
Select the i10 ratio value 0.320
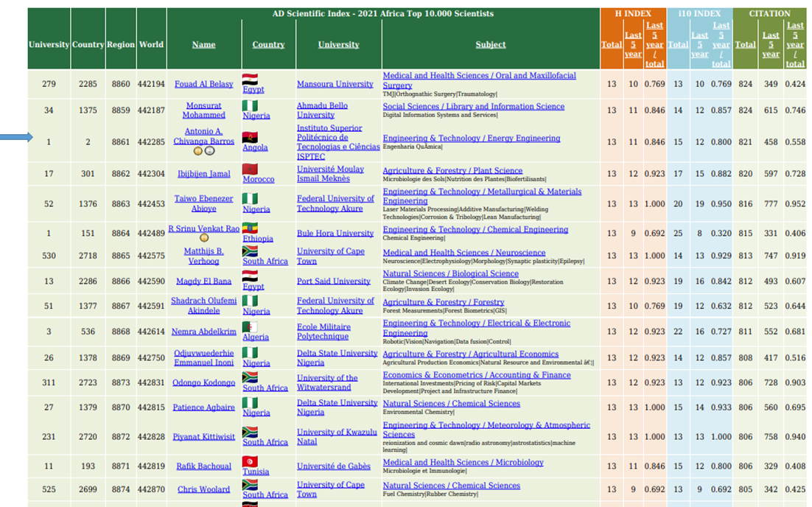point(721,233)
